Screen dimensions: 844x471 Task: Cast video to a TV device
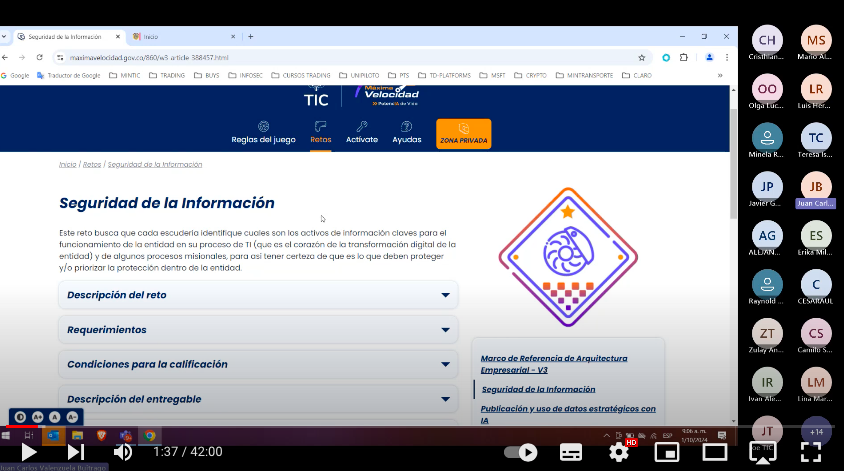(x=763, y=452)
